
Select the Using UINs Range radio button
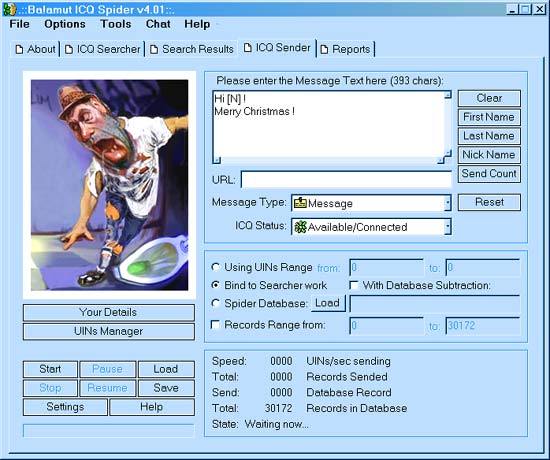point(216,267)
